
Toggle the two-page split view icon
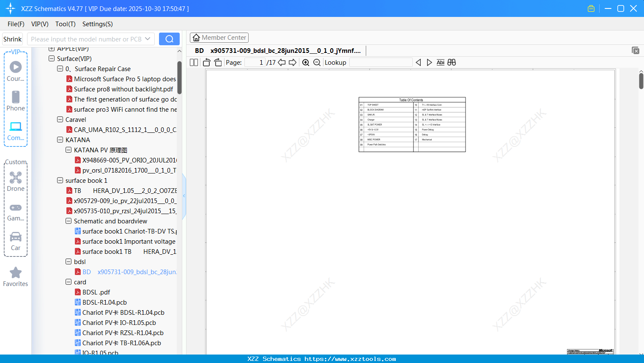click(x=194, y=62)
